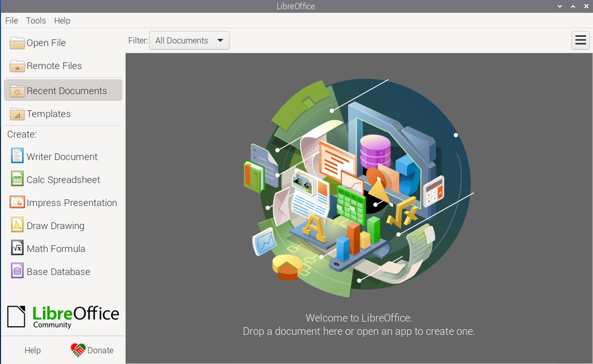The width and height of the screenshot is (593, 364).
Task: Open Help from the bottom bar
Action: point(32,350)
